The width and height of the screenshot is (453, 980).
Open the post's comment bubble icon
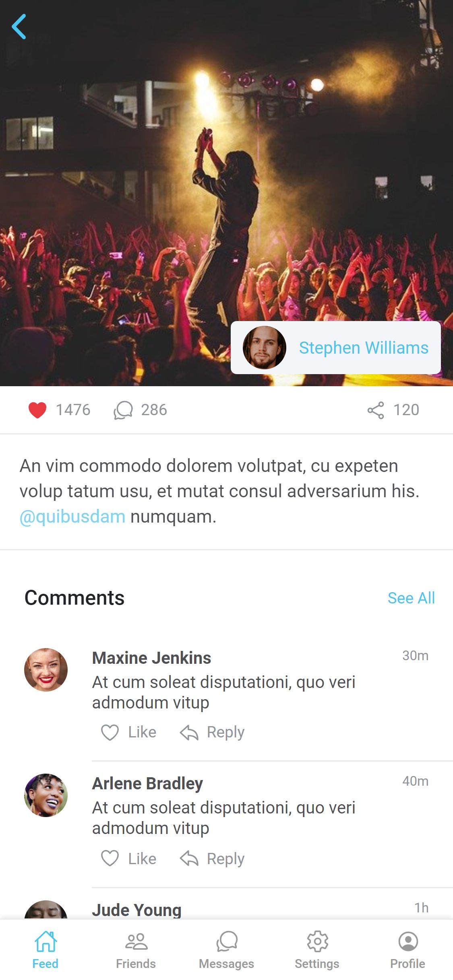click(123, 410)
